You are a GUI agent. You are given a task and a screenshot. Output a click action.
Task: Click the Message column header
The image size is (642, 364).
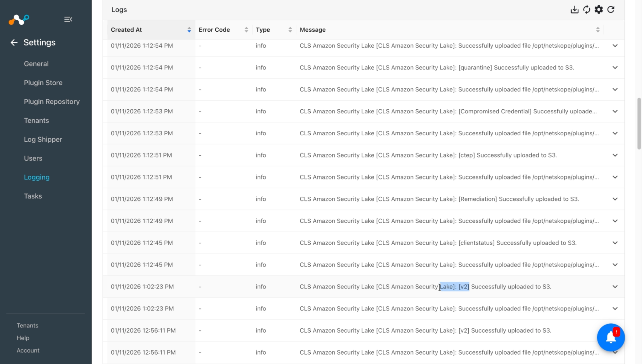313,30
